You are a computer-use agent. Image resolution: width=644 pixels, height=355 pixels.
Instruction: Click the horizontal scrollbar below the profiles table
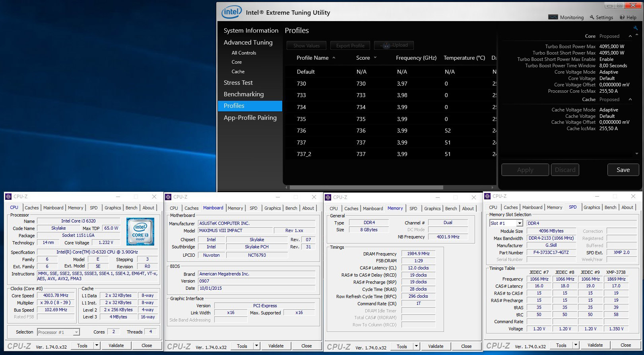[366, 187]
